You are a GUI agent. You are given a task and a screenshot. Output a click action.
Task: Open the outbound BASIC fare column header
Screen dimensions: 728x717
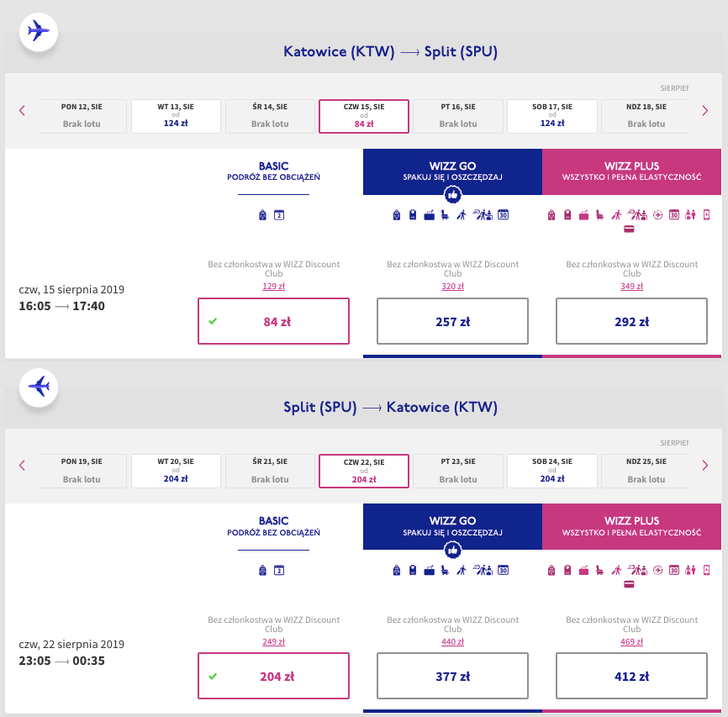pos(273,171)
